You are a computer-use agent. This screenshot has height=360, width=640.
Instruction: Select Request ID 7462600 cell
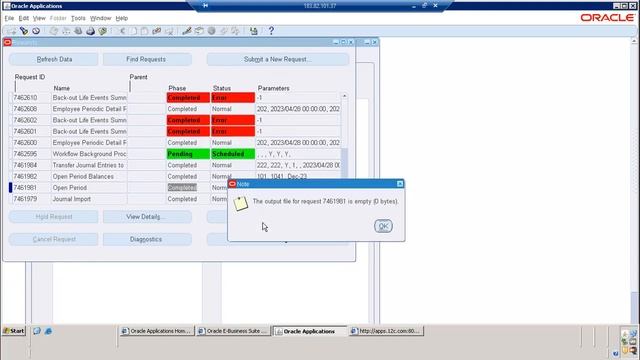pyautogui.click(x=31, y=143)
